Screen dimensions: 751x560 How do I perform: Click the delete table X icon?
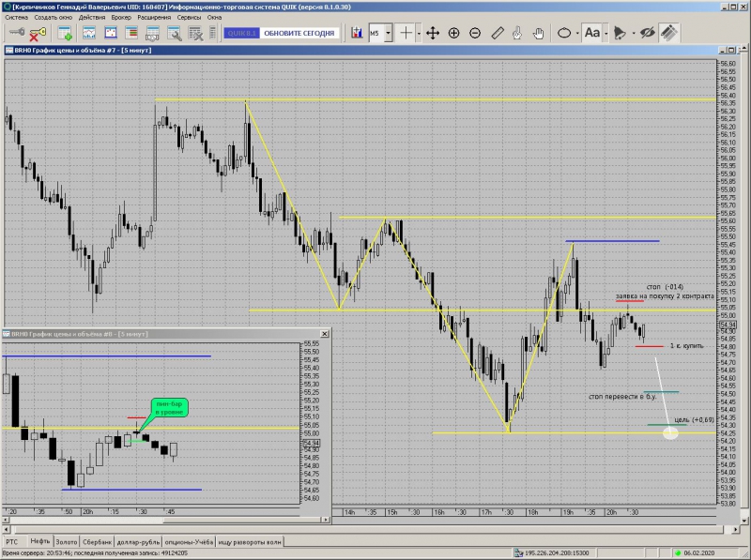tap(195, 34)
